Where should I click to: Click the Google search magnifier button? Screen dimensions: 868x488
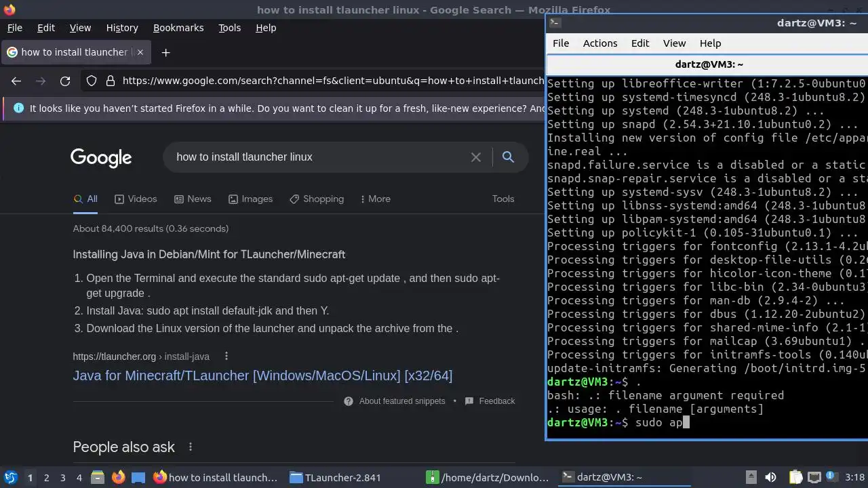pos(508,157)
